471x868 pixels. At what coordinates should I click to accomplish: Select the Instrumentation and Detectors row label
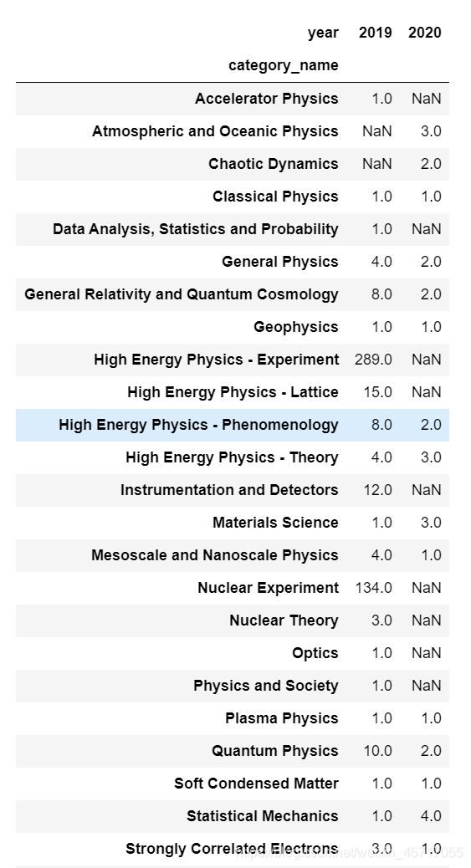(229, 491)
